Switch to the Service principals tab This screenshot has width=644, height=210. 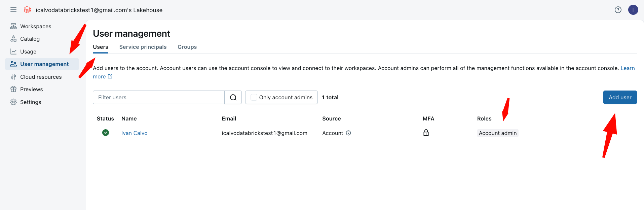tap(143, 47)
